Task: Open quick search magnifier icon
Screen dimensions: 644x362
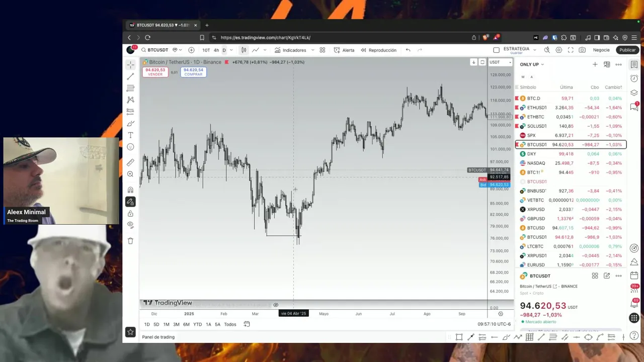Action: click(x=547, y=50)
